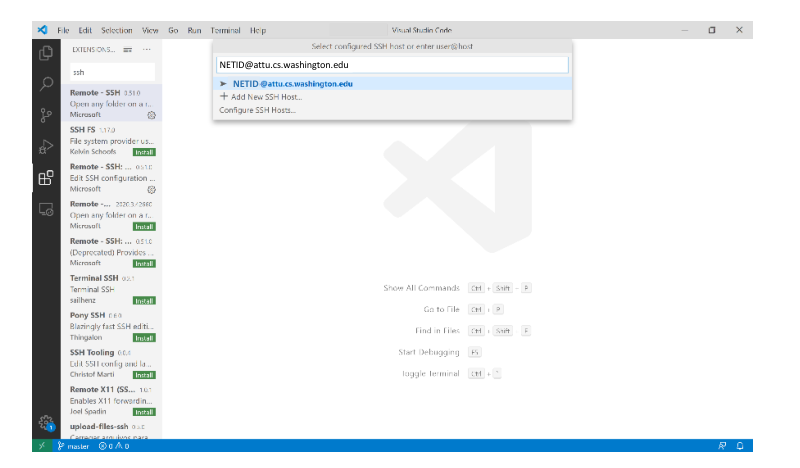Select the Terminal SSH extension entry
This screenshot has width=800, height=468.
point(112,289)
